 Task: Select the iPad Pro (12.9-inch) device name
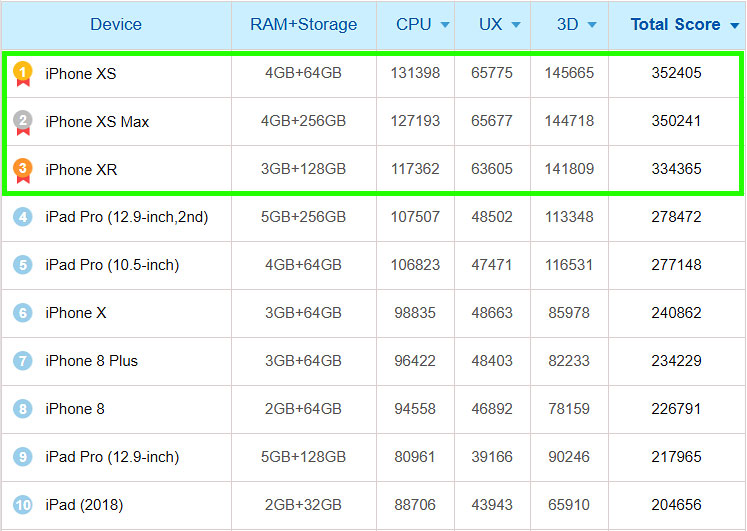112,457
